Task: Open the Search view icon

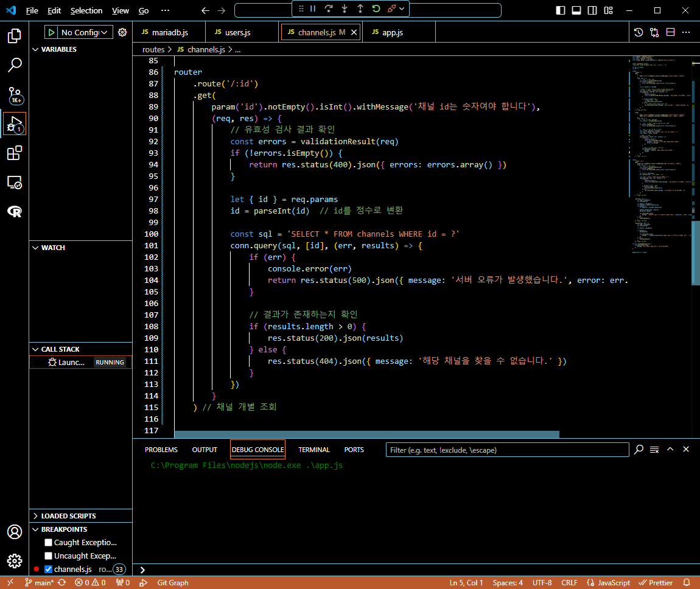Action: 14,65
